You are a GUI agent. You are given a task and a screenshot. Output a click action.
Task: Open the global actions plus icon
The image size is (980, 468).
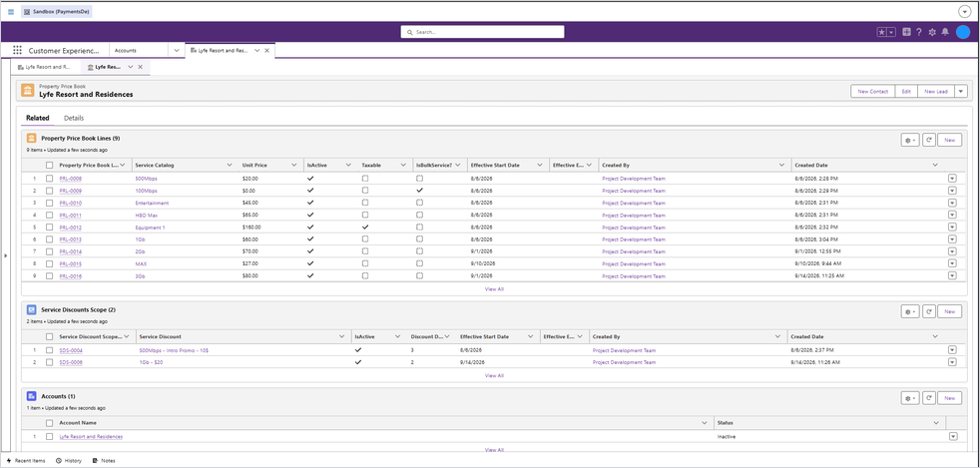point(906,33)
